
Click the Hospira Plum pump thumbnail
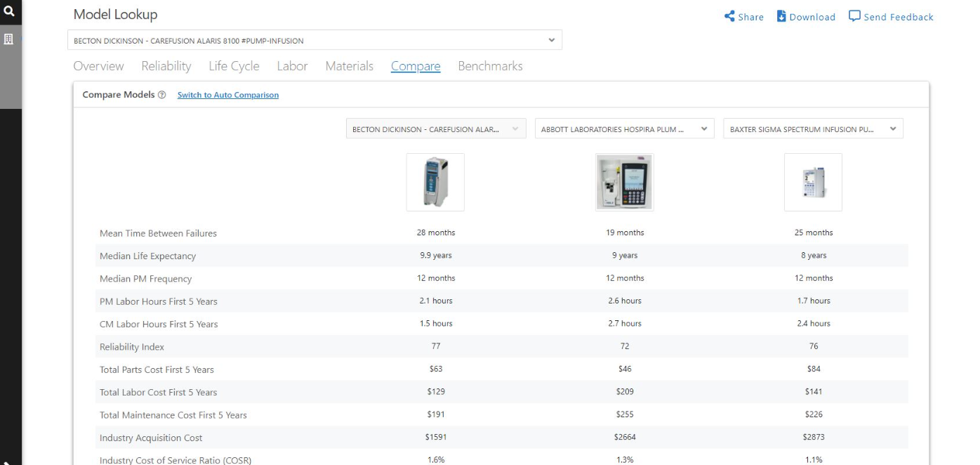[625, 182]
